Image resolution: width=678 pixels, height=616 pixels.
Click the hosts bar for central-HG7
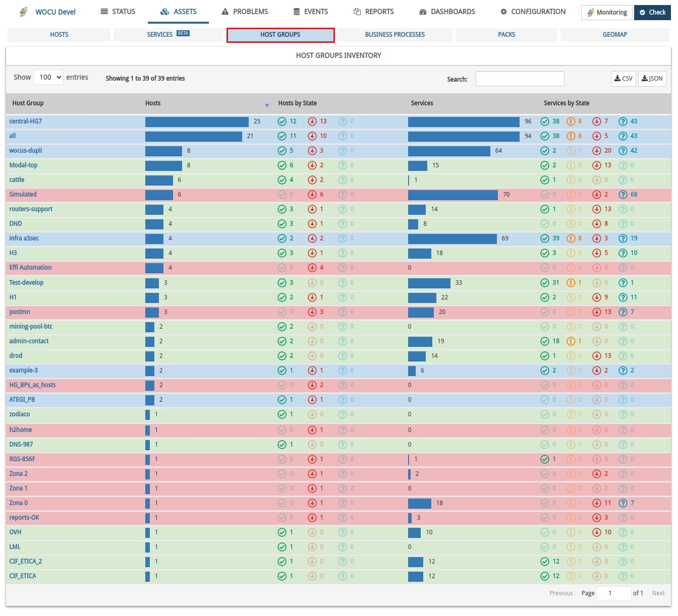pyautogui.click(x=197, y=121)
